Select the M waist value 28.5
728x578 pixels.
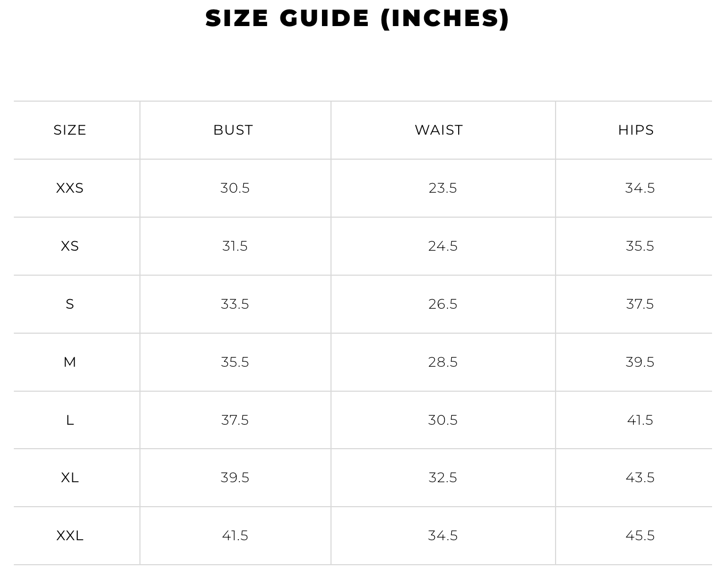pyautogui.click(x=443, y=362)
